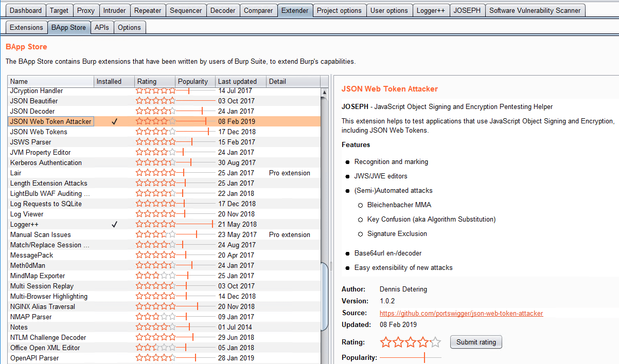Sort list by Name column header
The height and width of the screenshot is (364, 619).
coord(50,81)
